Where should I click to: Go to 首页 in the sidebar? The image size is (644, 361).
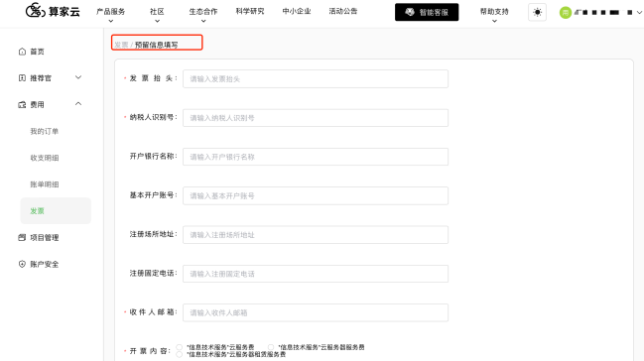[37, 52]
